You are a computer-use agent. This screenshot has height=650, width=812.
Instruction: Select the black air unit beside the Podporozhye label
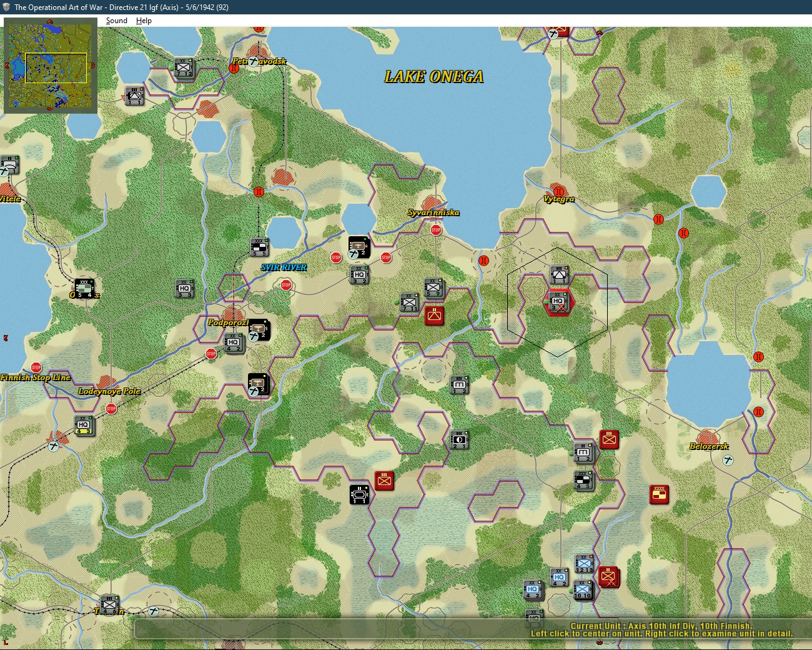coord(258,329)
